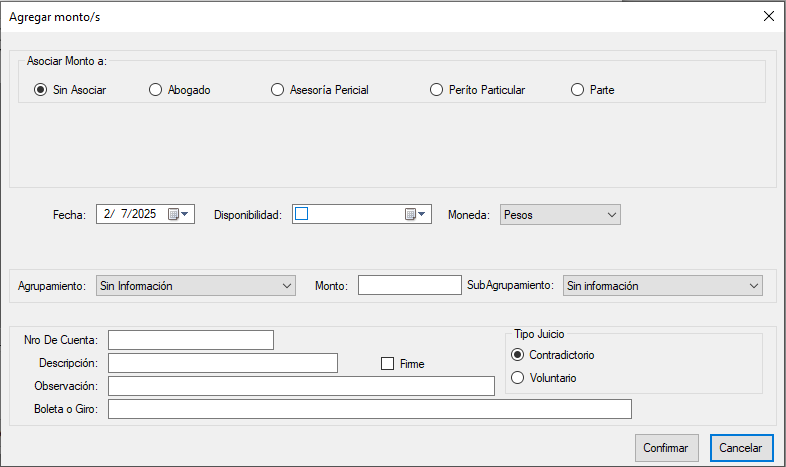Select the Parte radio option
786x467 pixels.
pyautogui.click(x=577, y=90)
